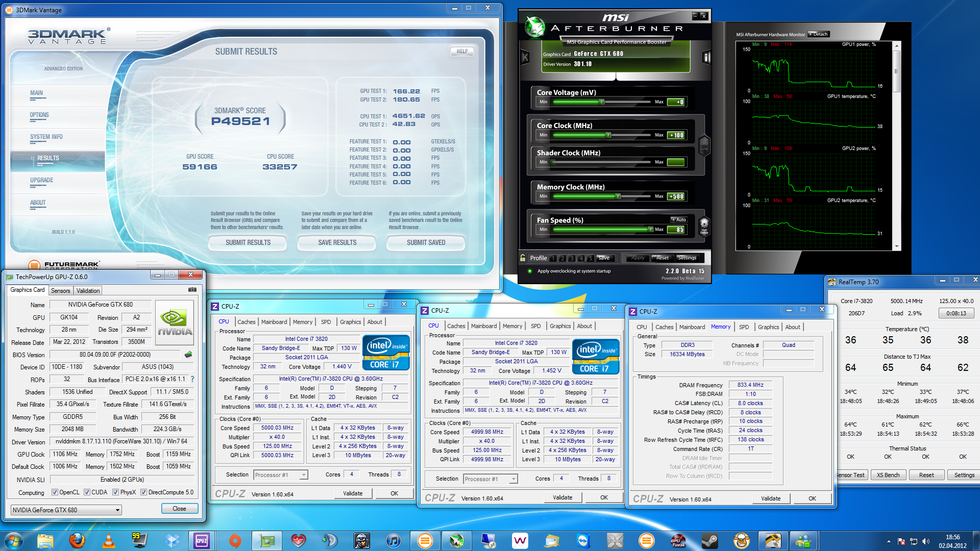Open iTunes from the taskbar
The height and width of the screenshot is (551, 980).
(393, 541)
